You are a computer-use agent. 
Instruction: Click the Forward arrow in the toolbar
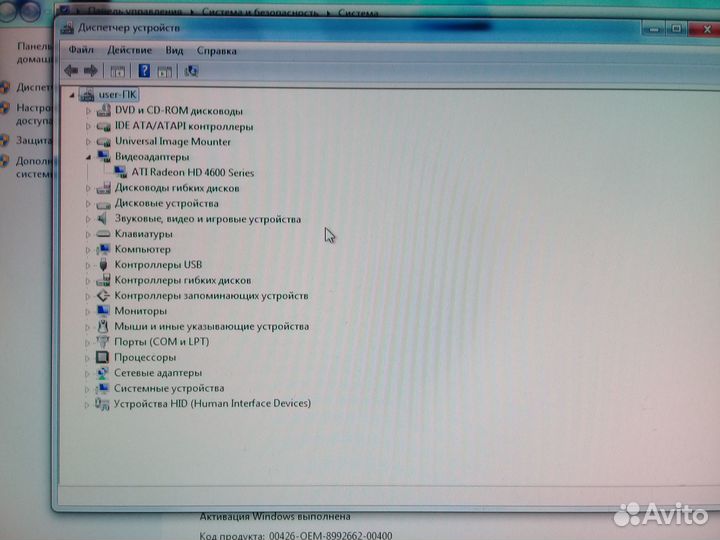pos(90,71)
